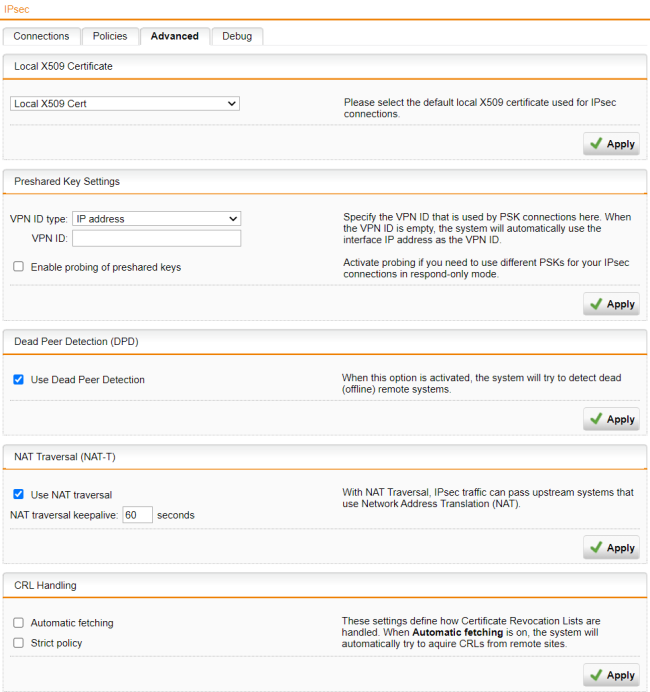Disable the Use NAT traversal checkbox
Image resolution: width=650 pixels, height=692 pixels.
coord(18,495)
